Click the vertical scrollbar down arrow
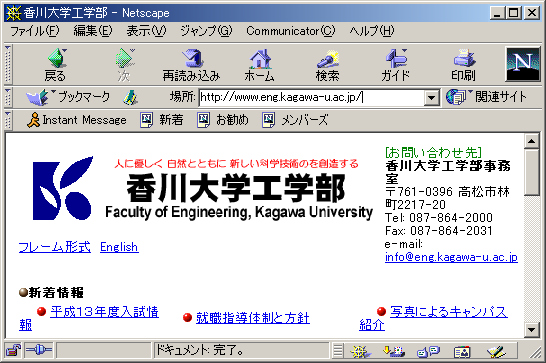The width and height of the screenshot is (546, 363). (x=532, y=330)
